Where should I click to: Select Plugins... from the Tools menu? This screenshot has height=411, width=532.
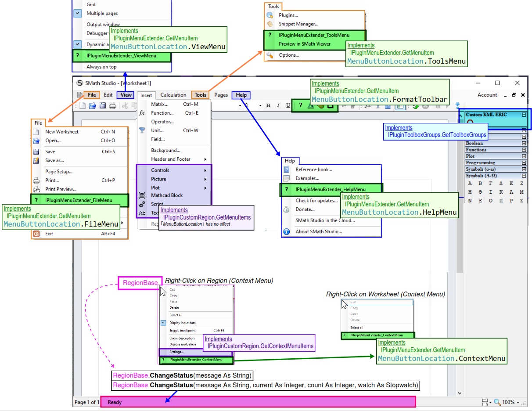pyautogui.click(x=288, y=14)
